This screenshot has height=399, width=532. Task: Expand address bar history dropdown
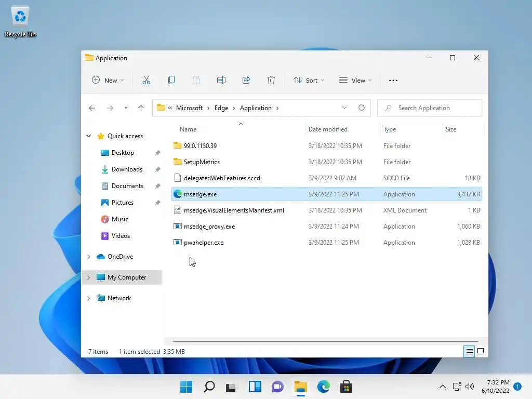pos(344,108)
